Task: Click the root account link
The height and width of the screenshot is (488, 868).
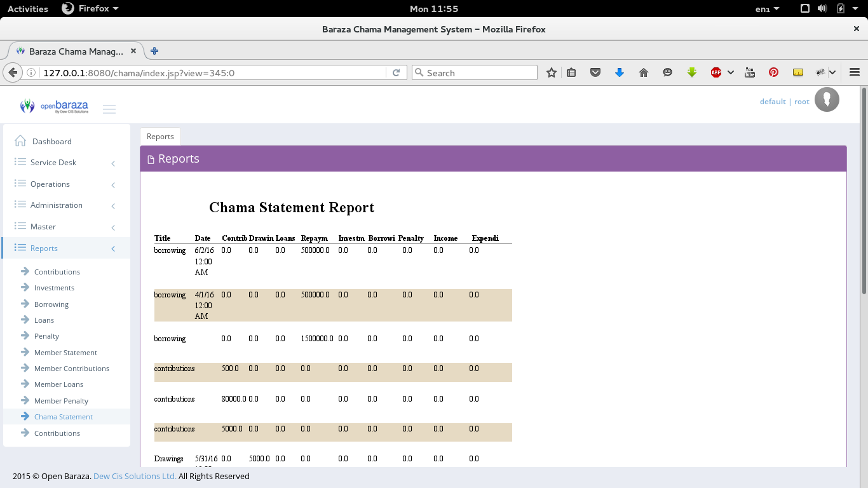Action: pyautogui.click(x=801, y=101)
